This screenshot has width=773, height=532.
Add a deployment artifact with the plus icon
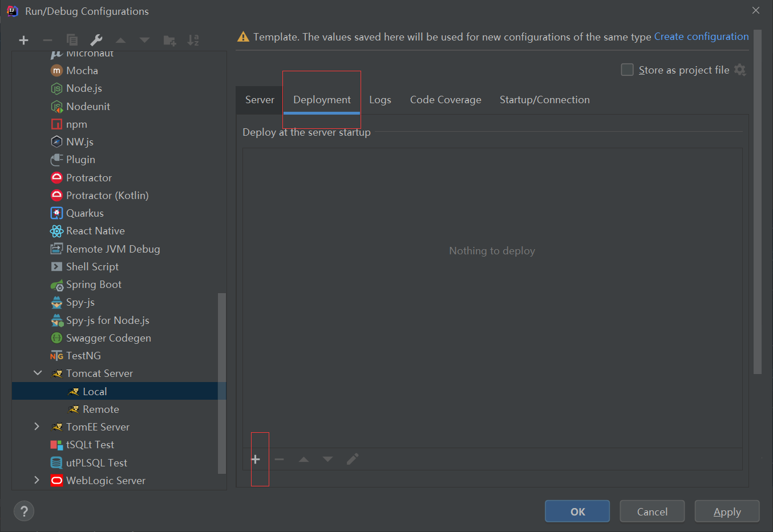[x=255, y=459]
